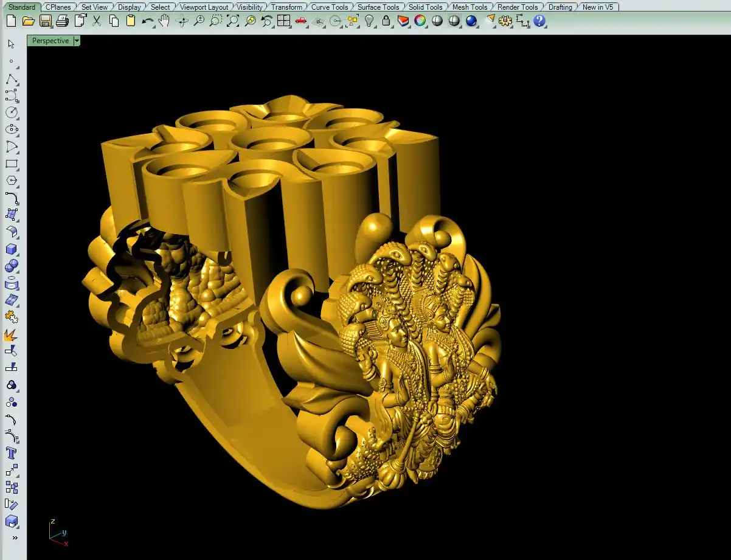731x560 pixels.
Task: Expand more sidebar tools chevron
Action: (15, 538)
